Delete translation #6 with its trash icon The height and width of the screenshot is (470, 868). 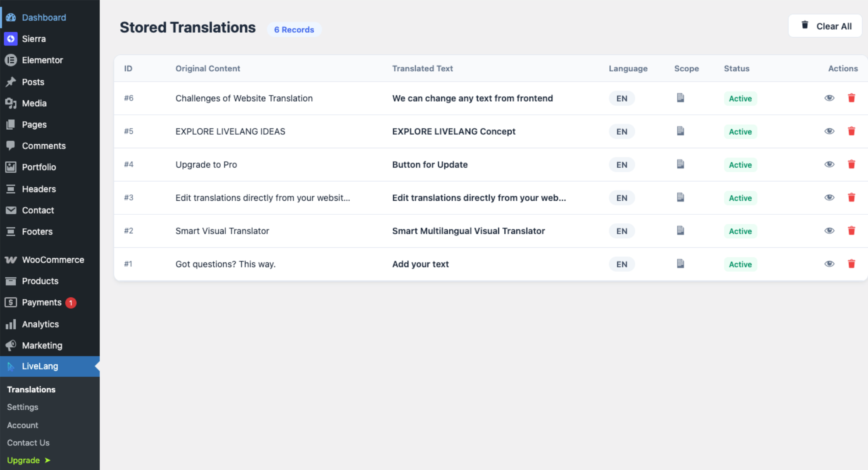pos(851,98)
